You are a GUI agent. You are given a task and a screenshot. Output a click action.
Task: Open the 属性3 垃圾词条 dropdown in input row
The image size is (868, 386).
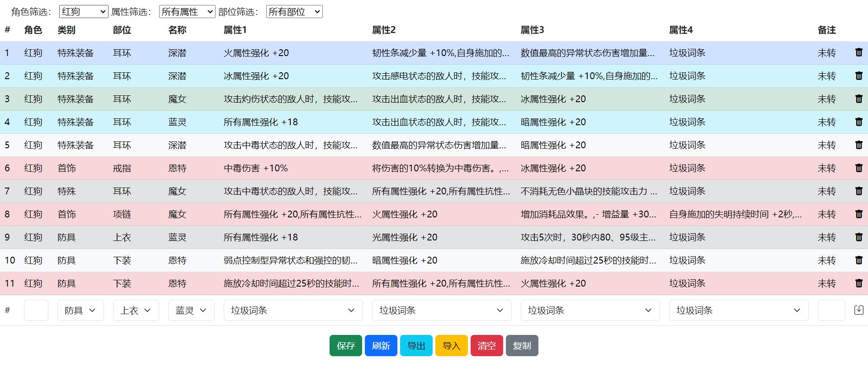(x=590, y=311)
